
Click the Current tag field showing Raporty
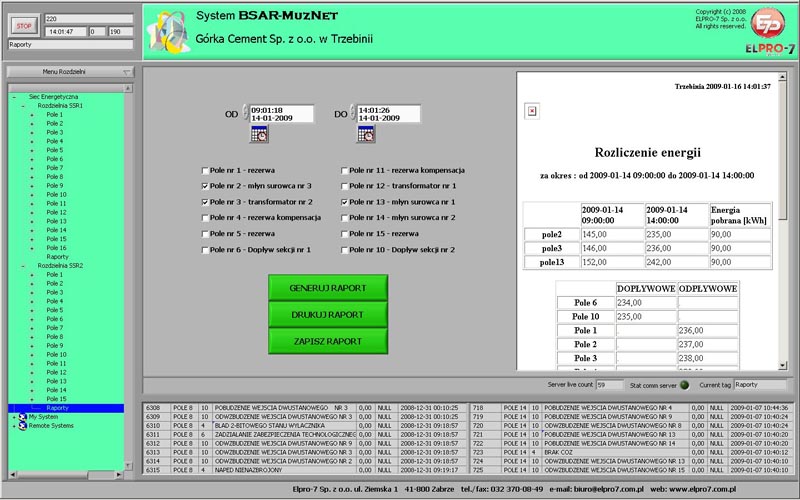(760, 385)
